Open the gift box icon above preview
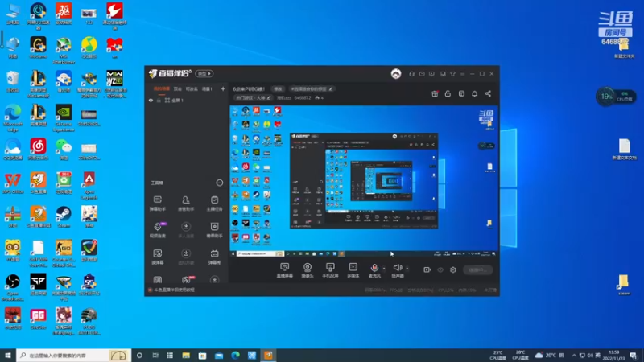The width and height of the screenshot is (644, 362). pyautogui.click(x=435, y=93)
